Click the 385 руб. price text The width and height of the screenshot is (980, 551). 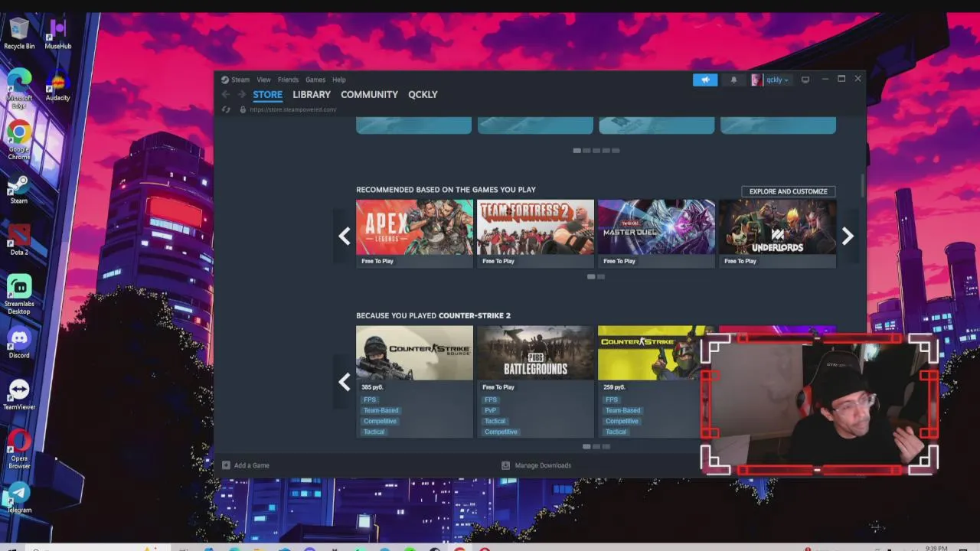tap(372, 387)
